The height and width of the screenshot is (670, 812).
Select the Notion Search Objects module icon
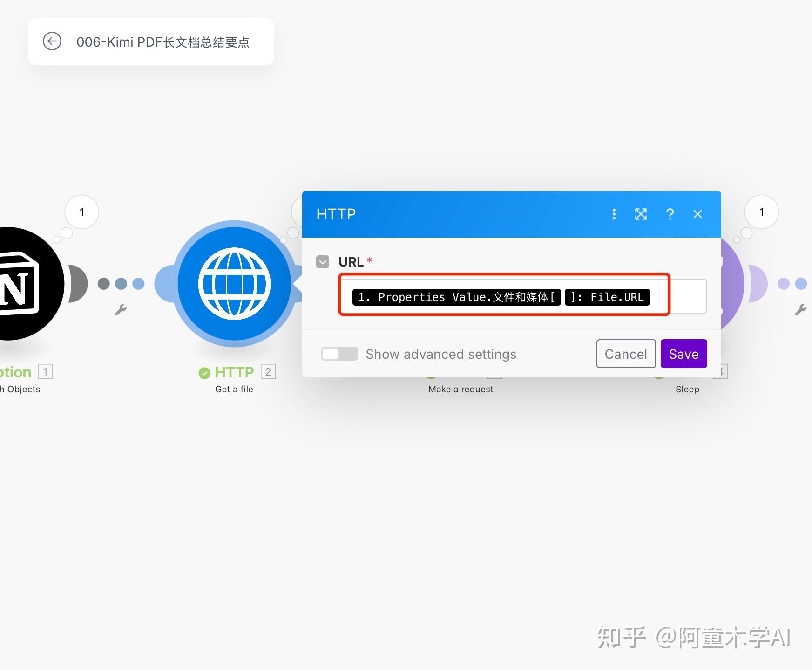point(21,283)
